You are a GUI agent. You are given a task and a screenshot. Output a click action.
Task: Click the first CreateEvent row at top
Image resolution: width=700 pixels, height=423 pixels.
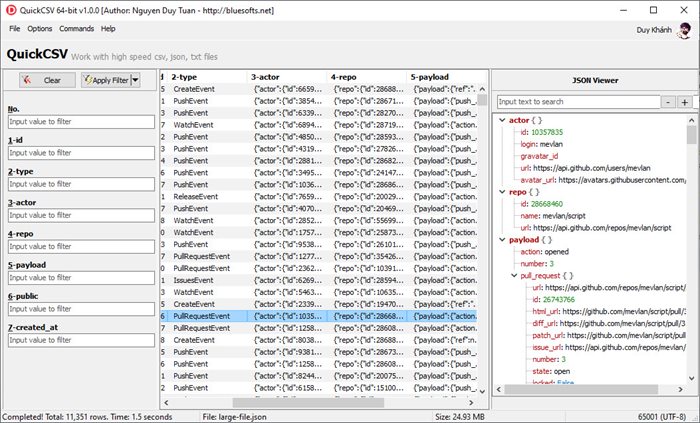(x=319, y=89)
